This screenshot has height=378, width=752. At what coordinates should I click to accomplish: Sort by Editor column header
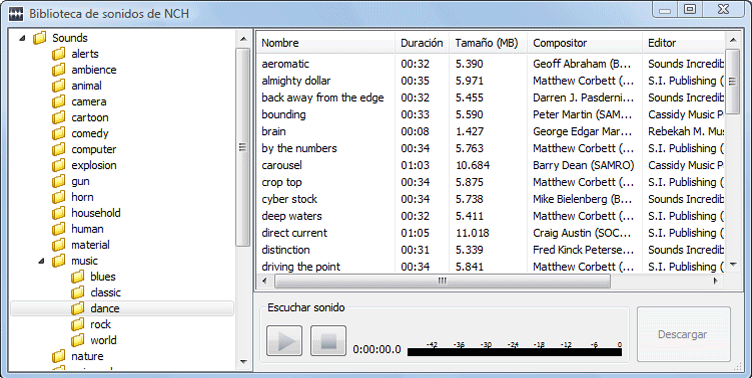tap(684, 43)
